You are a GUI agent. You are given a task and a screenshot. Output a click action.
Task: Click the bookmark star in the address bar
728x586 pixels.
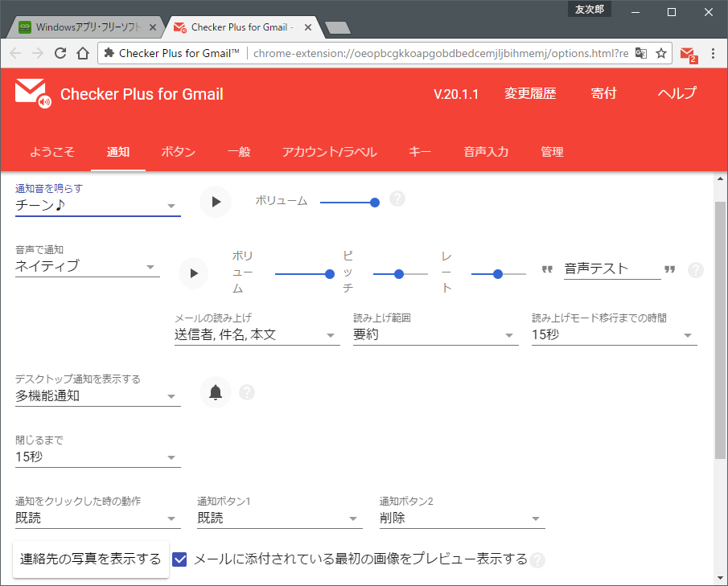point(663,51)
